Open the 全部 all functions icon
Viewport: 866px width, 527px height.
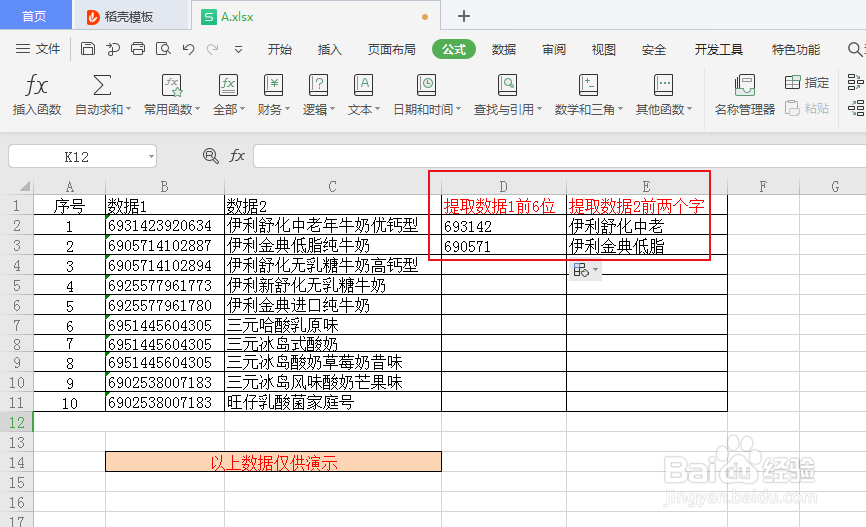pos(228,86)
